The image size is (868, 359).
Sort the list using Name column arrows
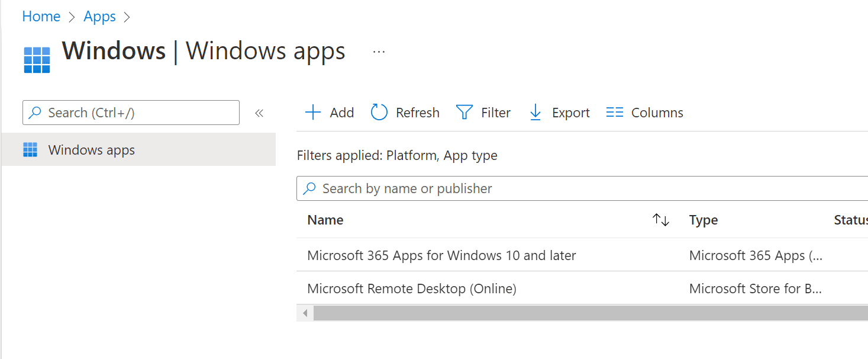(x=660, y=220)
